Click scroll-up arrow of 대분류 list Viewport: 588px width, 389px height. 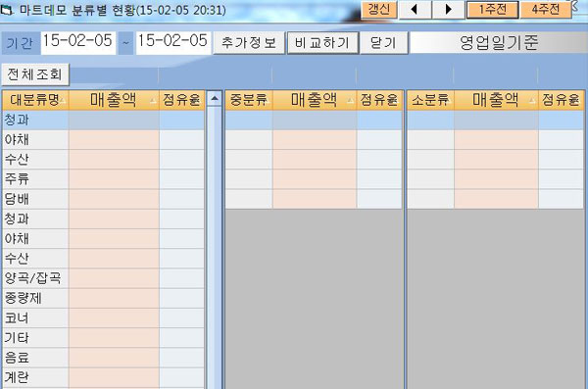tap(215, 99)
